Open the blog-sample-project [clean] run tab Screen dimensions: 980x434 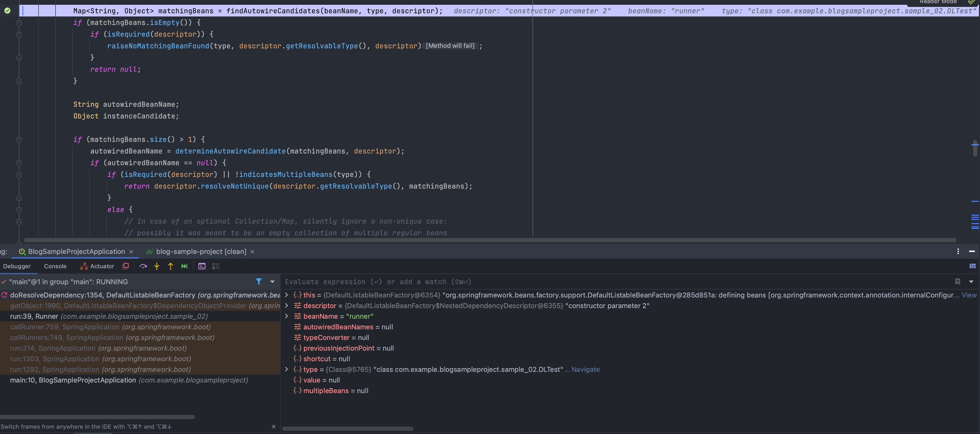pyautogui.click(x=201, y=252)
